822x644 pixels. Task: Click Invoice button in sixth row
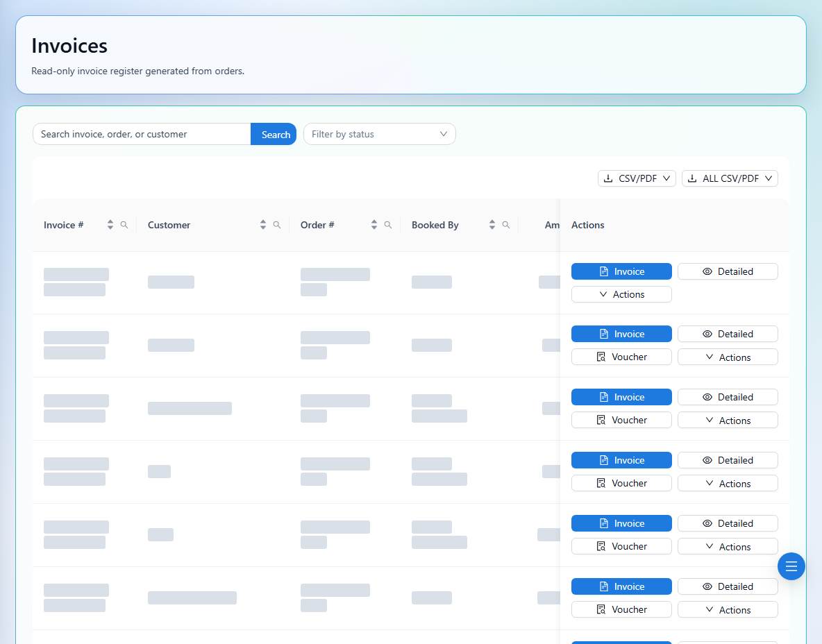(x=621, y=586)
